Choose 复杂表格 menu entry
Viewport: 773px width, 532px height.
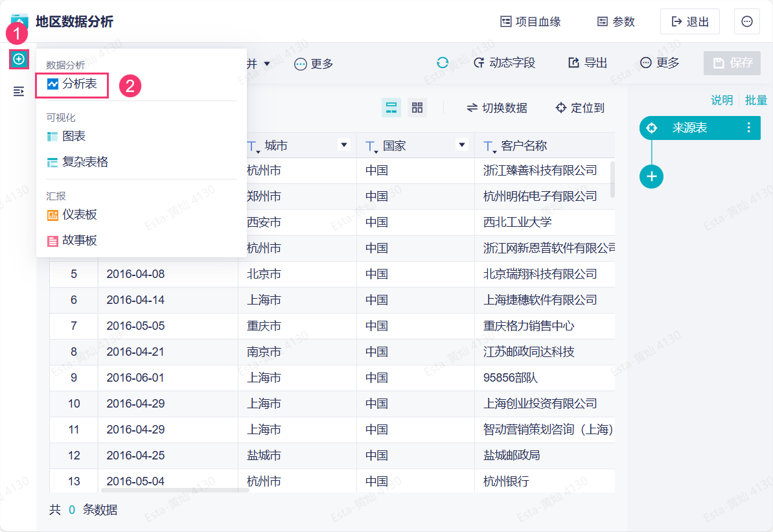click(77, 162)
